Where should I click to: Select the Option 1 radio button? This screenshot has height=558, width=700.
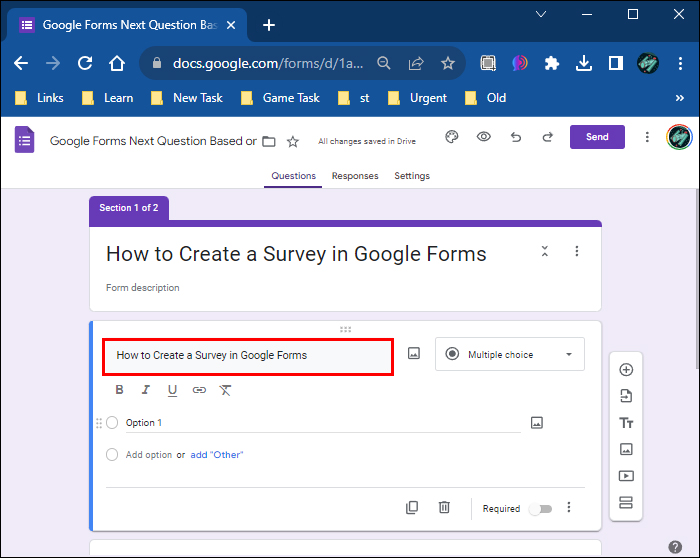(112, 423)
